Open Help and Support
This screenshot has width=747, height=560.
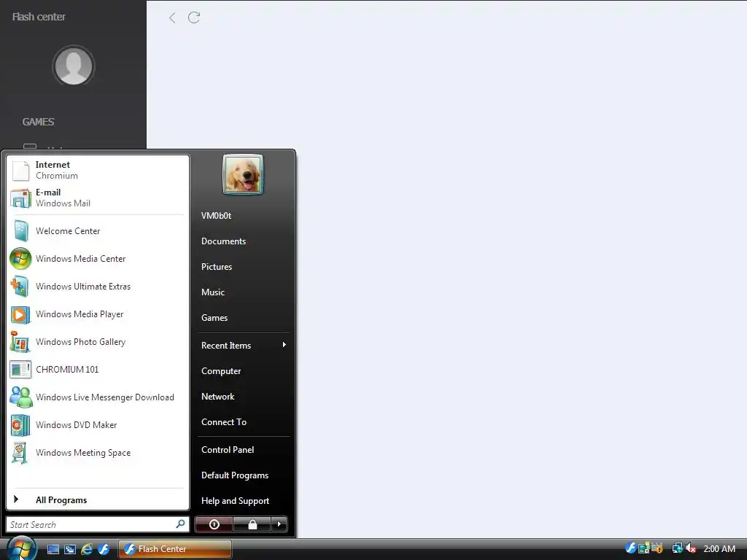[243, 501]
